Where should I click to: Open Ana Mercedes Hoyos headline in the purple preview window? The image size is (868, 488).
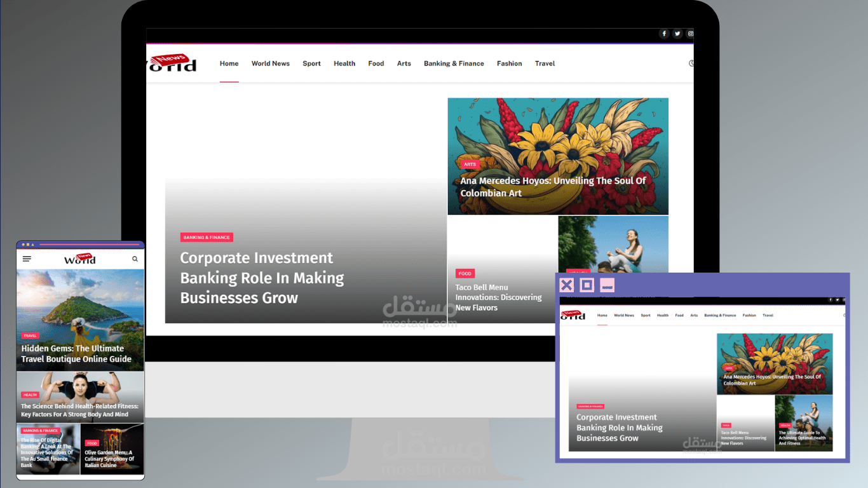tap(772, 380)
